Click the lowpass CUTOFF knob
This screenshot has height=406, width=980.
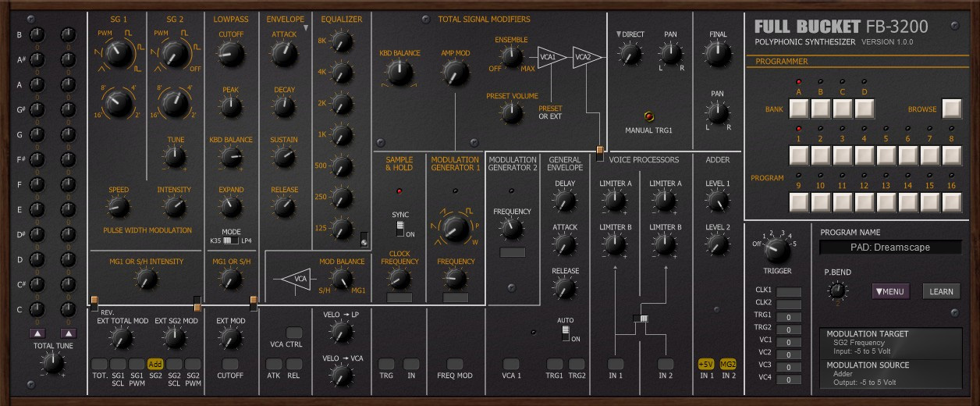tap(230, 54)
